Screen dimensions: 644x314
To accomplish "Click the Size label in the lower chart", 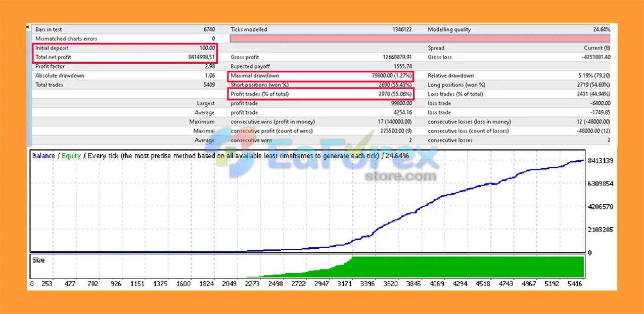I will pos(38,260).
